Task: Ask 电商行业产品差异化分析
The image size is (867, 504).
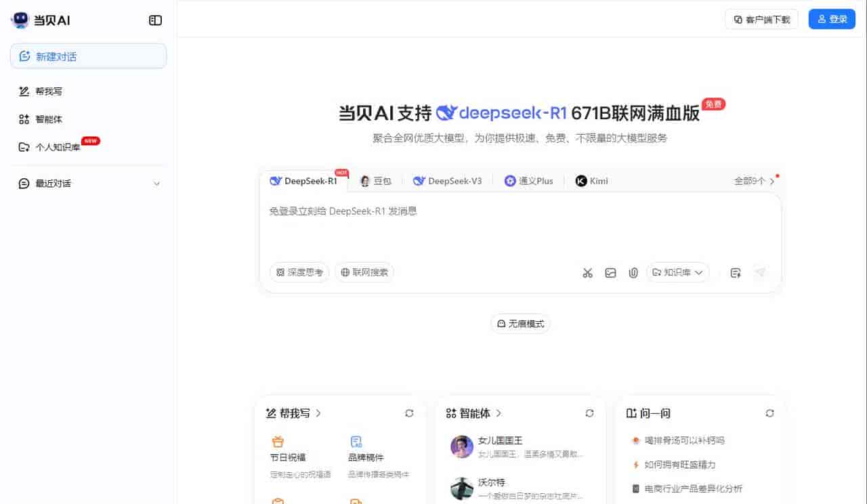Action: tap(688, 488)
